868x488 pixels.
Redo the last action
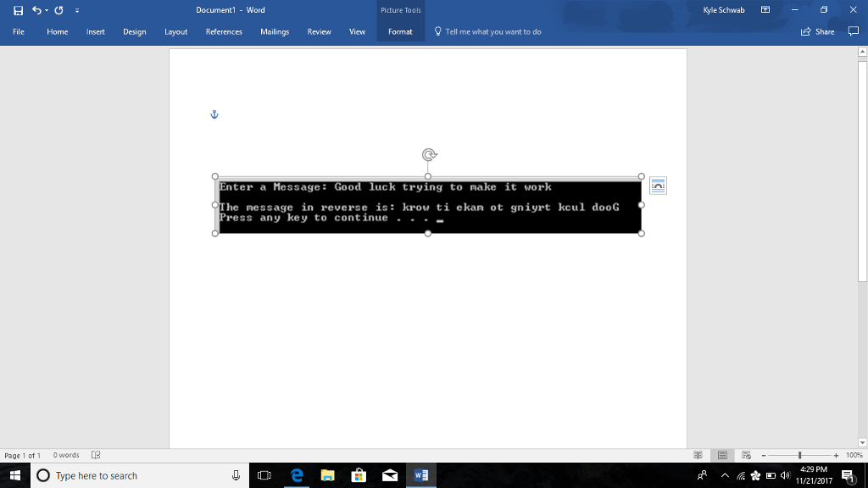tap(58, 9)
